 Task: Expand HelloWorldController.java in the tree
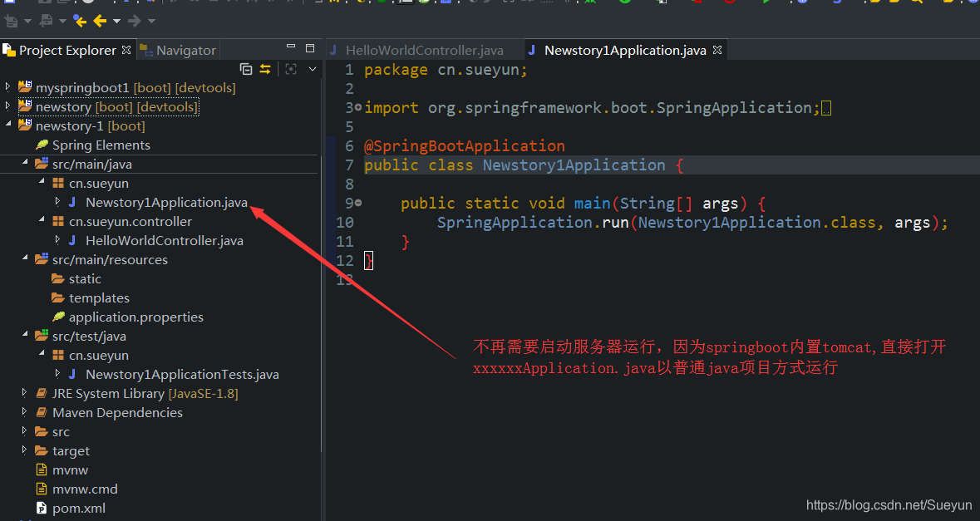coord(57,239)
